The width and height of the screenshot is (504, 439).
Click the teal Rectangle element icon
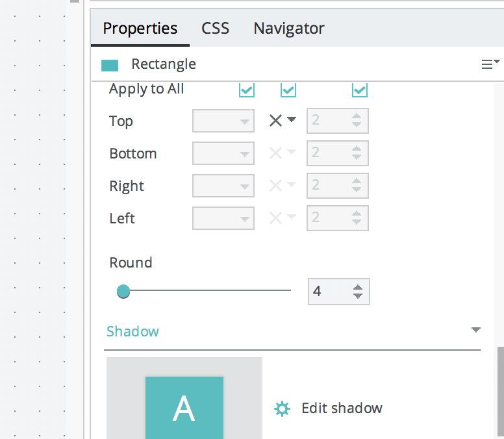110,65
